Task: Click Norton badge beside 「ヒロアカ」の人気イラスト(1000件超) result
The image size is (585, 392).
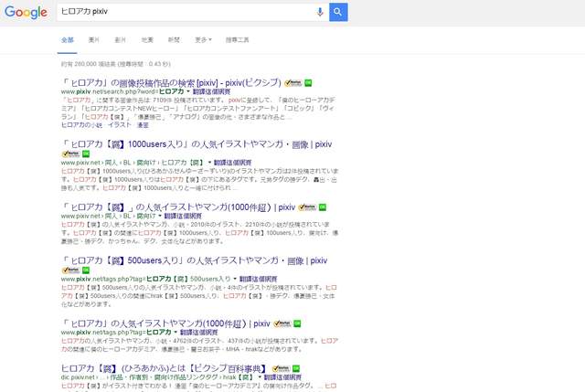Action: coord(282,323)
